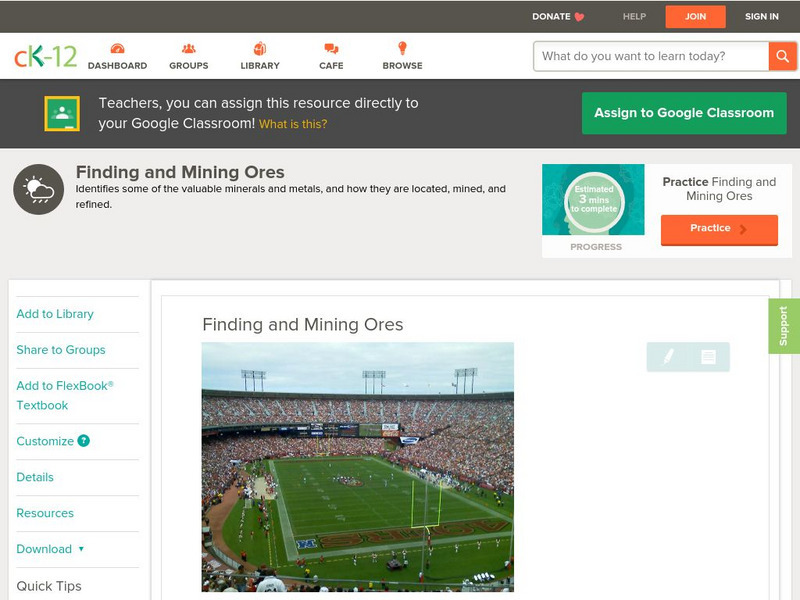Image resolution: width=800 pixels, height=600 pixels.
Task: Click the HELP link in top bar
Action: pos(634,17)
